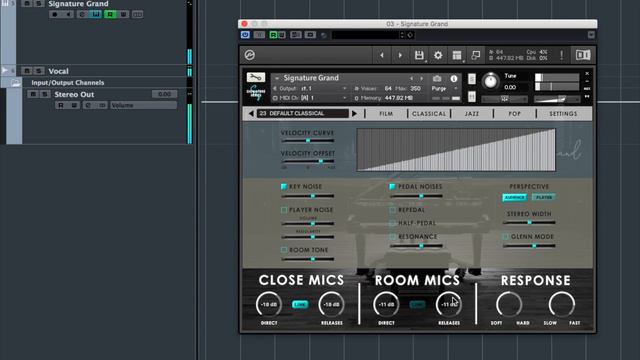Select the PLAYER perspective button

pyautogui.click(x=543, y=197)
